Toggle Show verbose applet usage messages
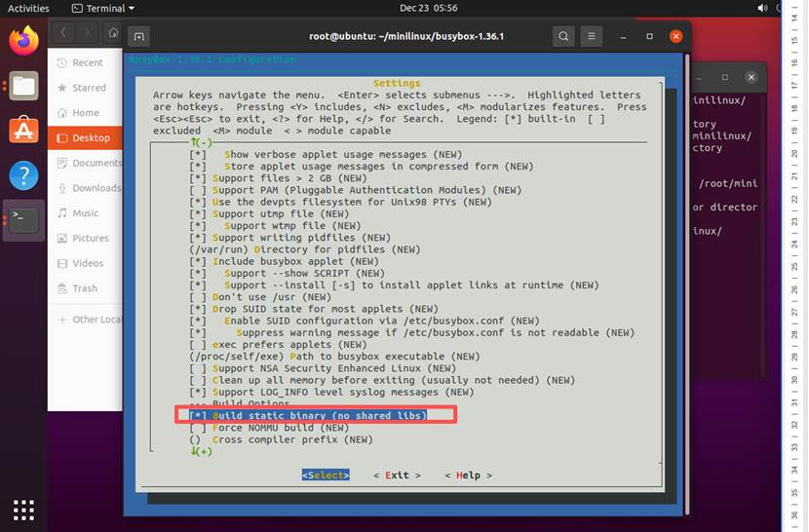Screen dimensions: 809x532 326,154
